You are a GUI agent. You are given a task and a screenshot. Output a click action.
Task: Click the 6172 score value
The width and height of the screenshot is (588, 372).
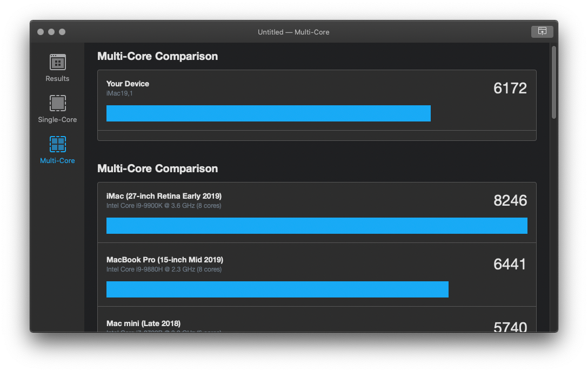[x=510, y=89]
